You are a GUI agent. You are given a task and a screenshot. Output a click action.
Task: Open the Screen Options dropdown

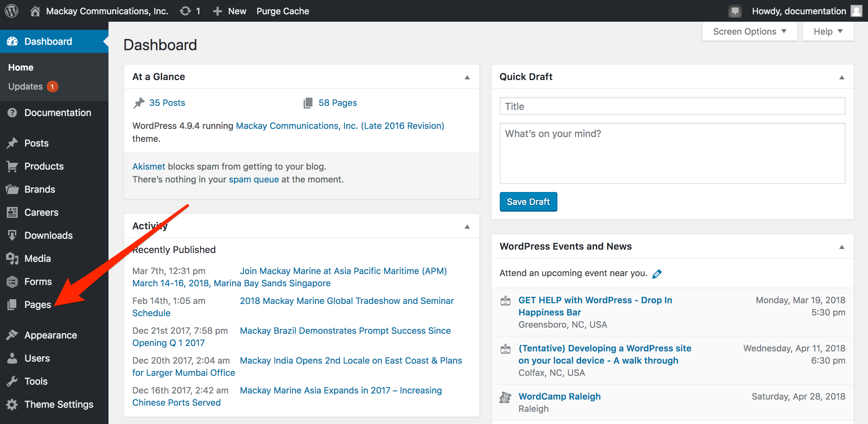(749, 32)
